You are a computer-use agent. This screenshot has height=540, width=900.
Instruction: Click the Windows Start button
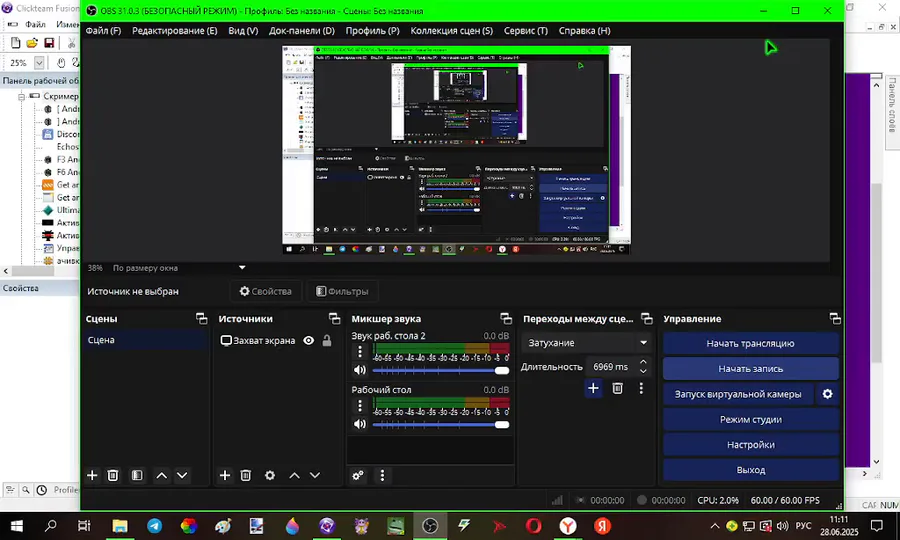pos(17,526)
